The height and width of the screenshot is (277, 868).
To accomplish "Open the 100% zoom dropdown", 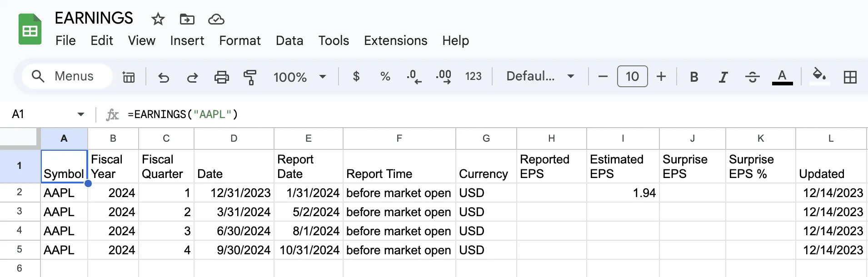I will [x=300, y=77].
